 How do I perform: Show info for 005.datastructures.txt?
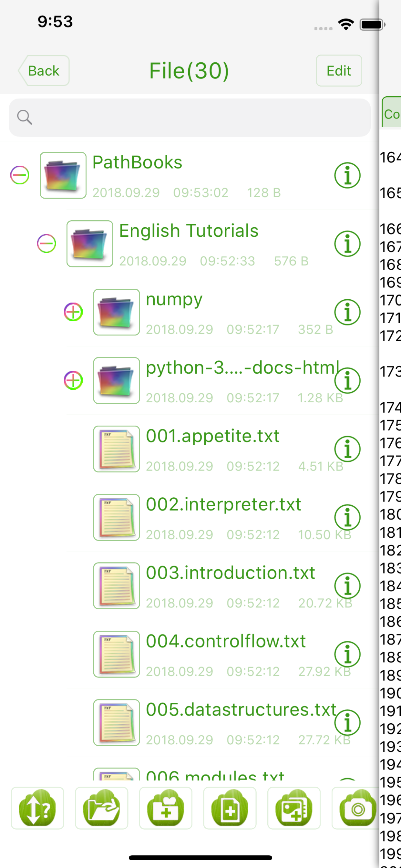coord(347,722)
